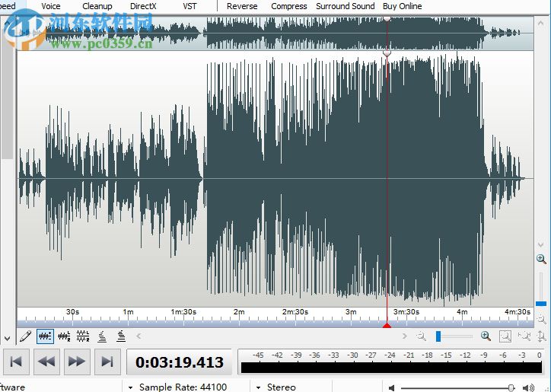Screen dimensions: 551x392
Task: Click the volume slider knob
Action: point(511,387)
